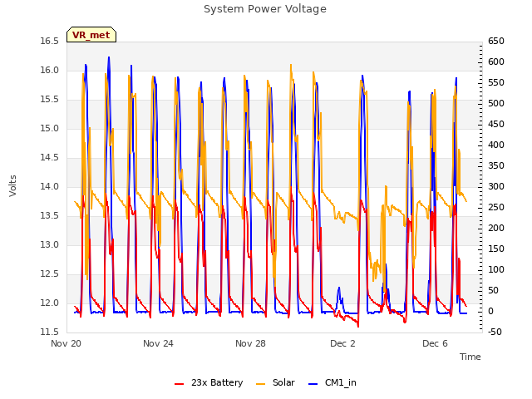The height and width of the screenshot is (399, 532).
Task: Click the 600 right axis value
Action: [496, 62]
